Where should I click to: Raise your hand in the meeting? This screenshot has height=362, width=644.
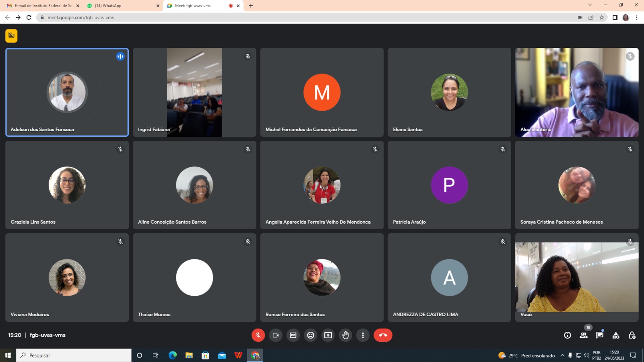[x=345, y=335]
